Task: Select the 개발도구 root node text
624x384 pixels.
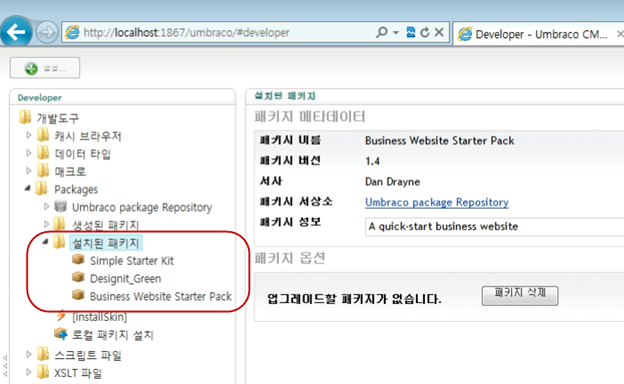Action: [58, 118]
